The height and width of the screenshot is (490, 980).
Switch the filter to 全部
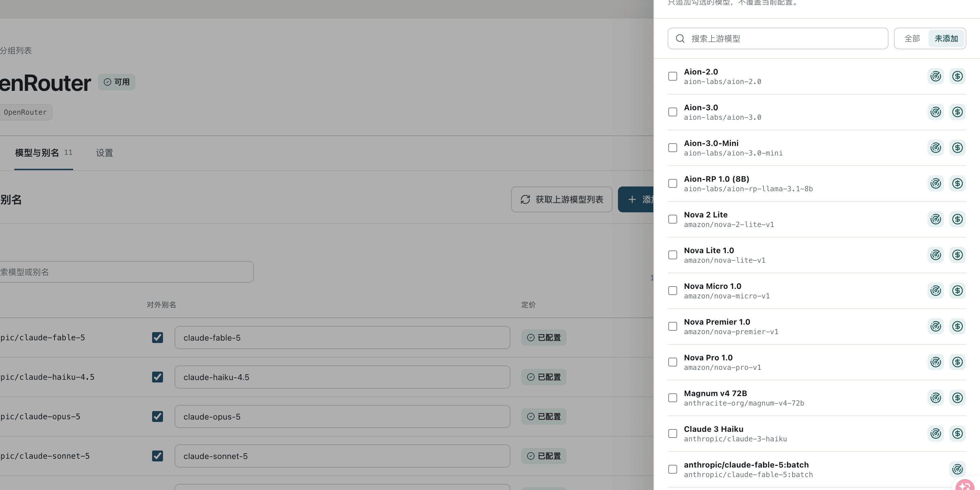pos(912,38)
